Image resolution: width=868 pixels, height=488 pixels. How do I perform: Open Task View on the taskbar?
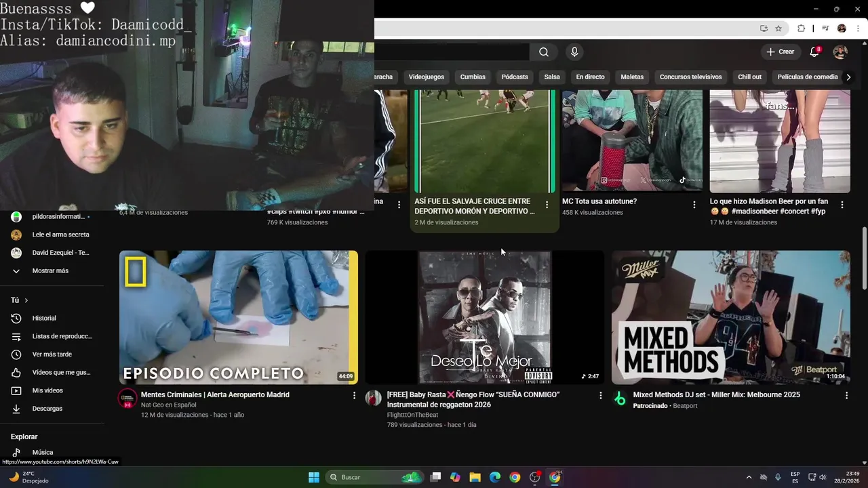[x=436, y=477]
